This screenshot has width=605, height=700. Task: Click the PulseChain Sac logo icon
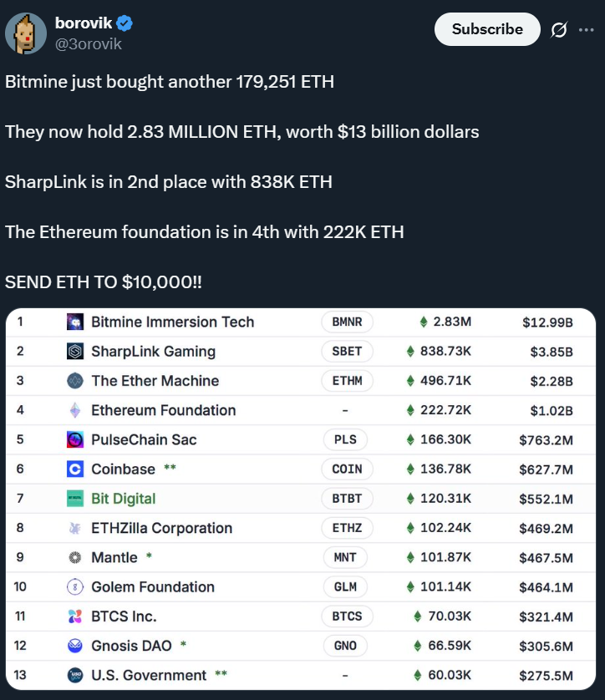point(75,439)
